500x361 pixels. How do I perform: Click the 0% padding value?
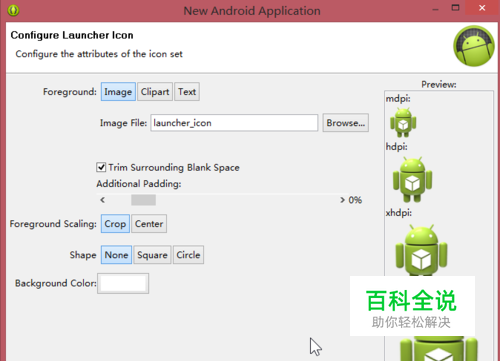tap(355, 200)
